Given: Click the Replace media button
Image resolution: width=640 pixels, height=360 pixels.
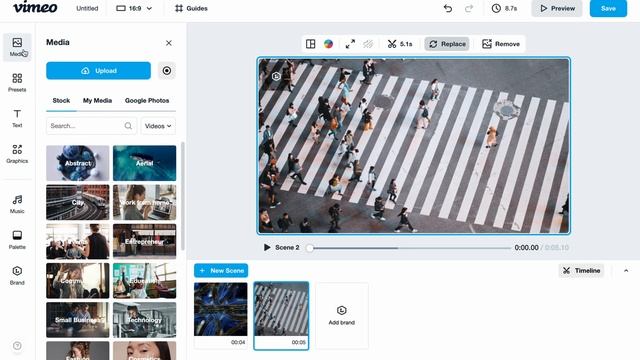Looking at the screenshot, I should pos(447,44).
